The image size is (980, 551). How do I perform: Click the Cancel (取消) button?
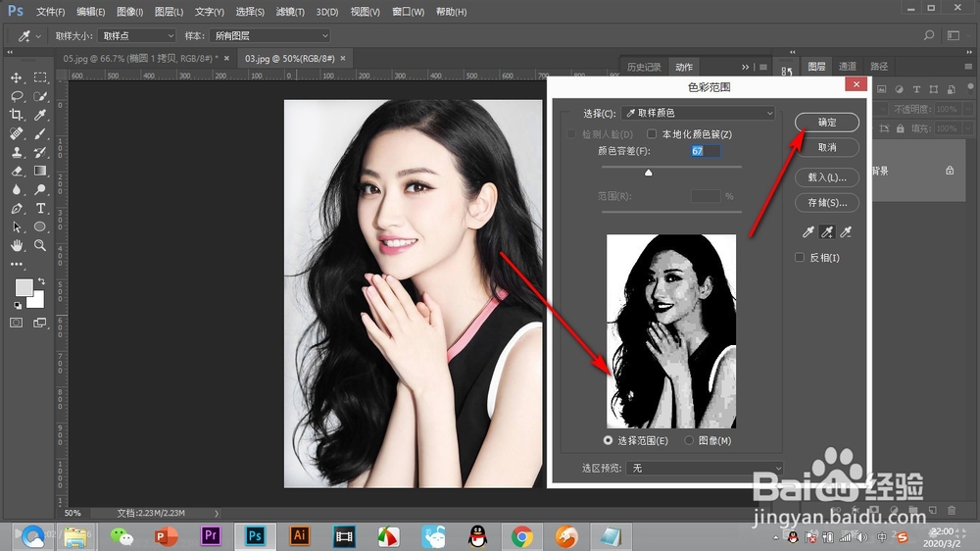(x=827, y=148)
